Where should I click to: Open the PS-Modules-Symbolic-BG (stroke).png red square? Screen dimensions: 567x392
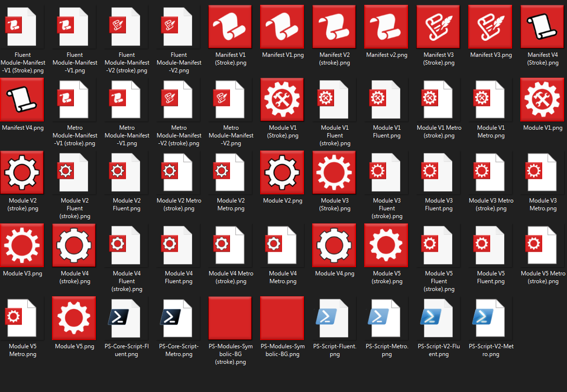click(230, 318)
